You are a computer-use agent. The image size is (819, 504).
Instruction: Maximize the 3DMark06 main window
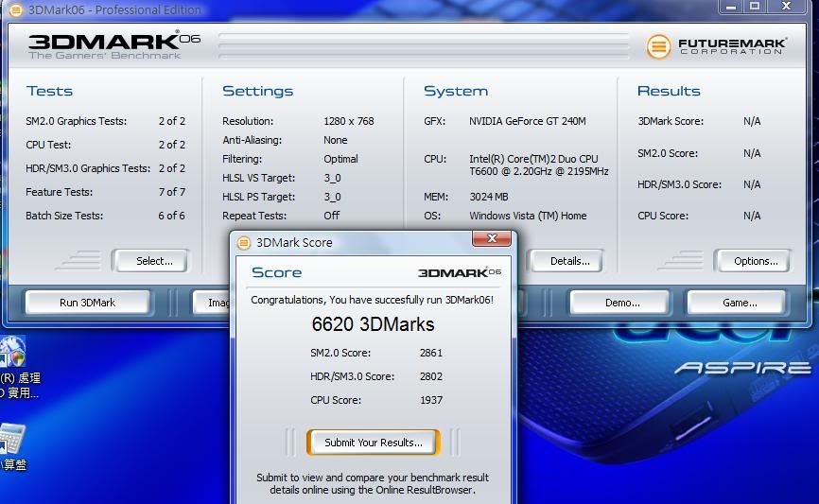755,7
